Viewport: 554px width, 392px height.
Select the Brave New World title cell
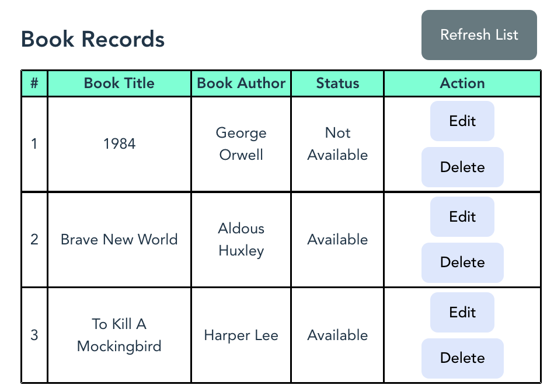(119, 239)
